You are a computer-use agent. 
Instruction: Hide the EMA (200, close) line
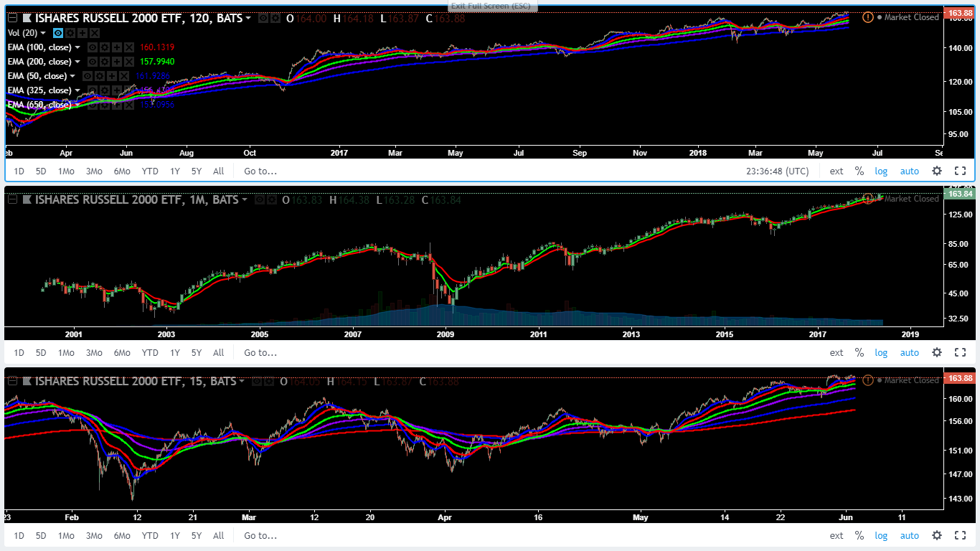pyautogui.click(x=92, y=62)
